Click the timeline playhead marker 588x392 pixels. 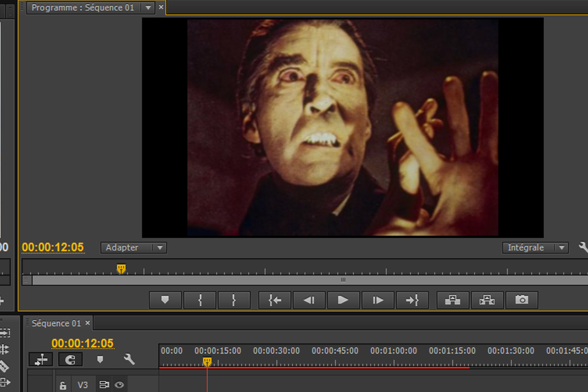click(207, 361)
